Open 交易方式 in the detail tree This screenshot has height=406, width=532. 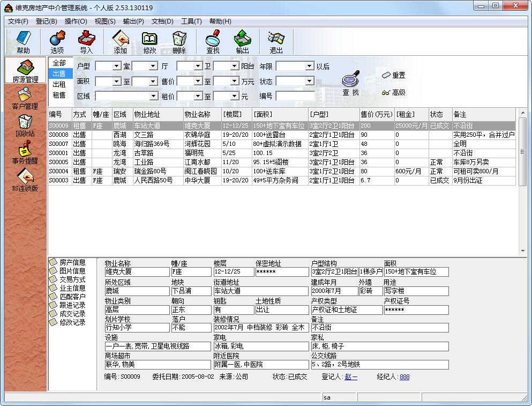(x=68, y=279)
